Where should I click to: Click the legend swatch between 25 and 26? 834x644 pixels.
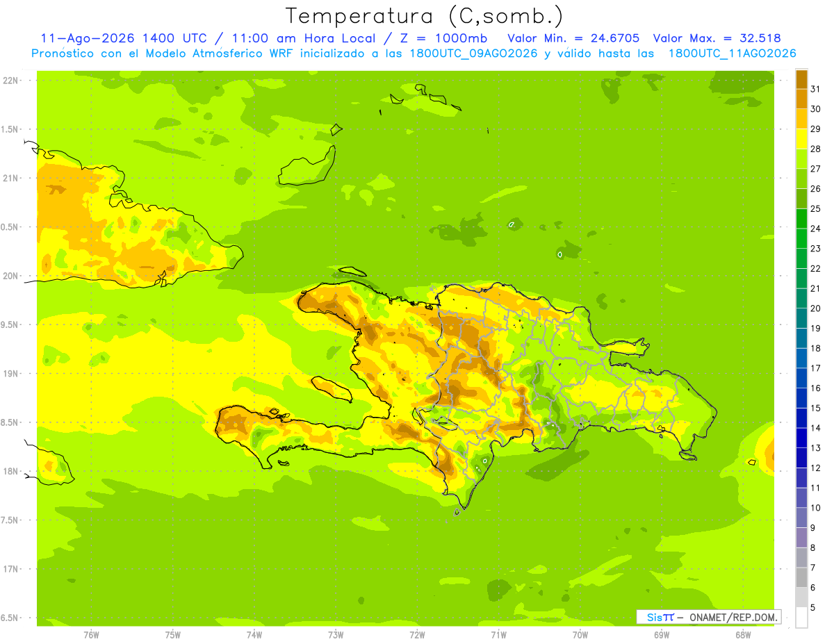(801, 199)
